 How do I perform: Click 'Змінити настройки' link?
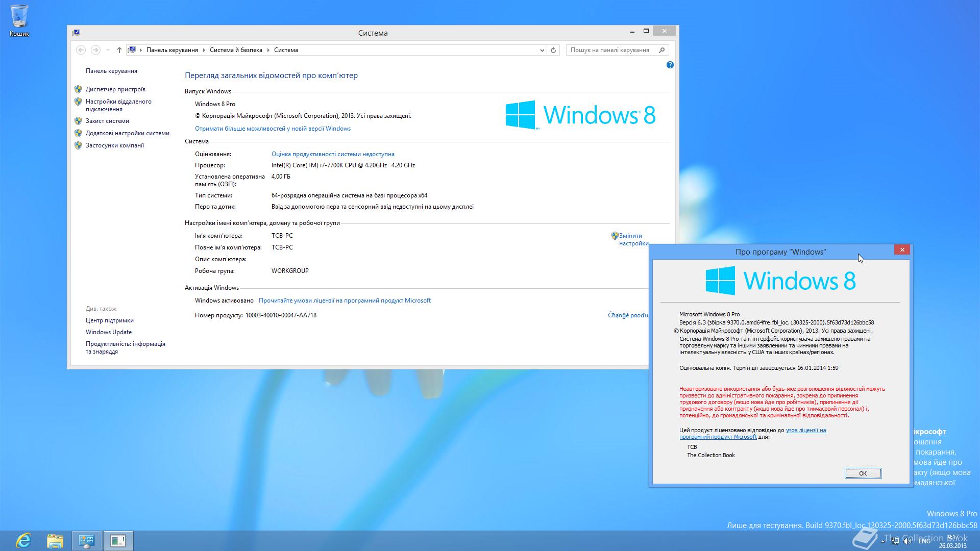(633, 239)
